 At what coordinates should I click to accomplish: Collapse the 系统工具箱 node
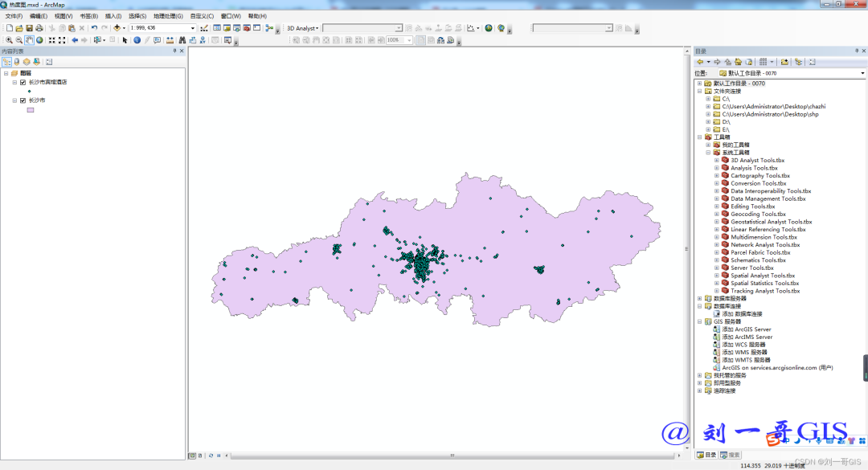coord(708,153)
